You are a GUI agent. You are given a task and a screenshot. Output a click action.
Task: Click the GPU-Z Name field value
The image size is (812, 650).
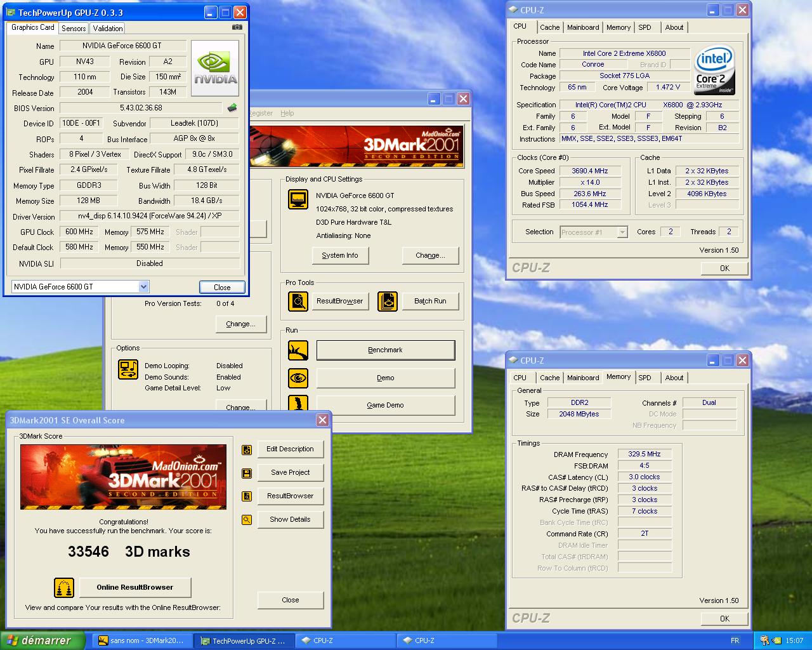click(122, 46)
